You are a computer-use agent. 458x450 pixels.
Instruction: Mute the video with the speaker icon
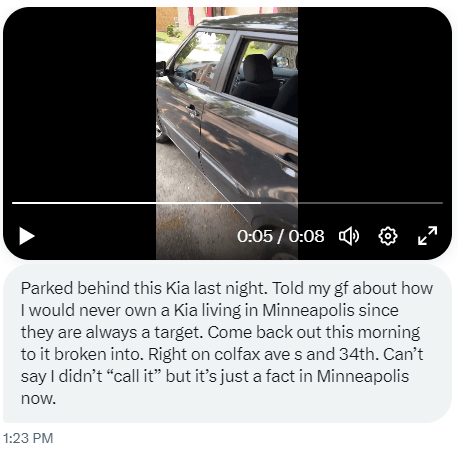pos(349,236)
